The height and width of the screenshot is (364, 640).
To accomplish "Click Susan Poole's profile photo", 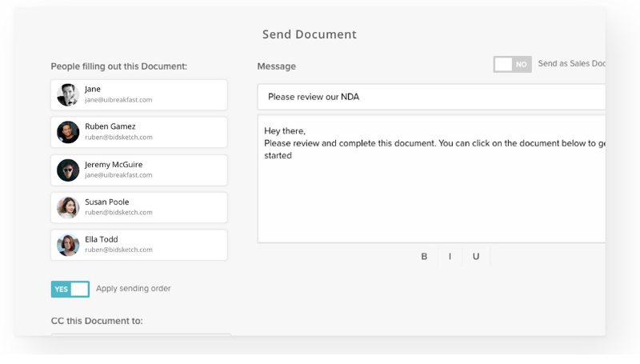I will click(x=68, y=207).
